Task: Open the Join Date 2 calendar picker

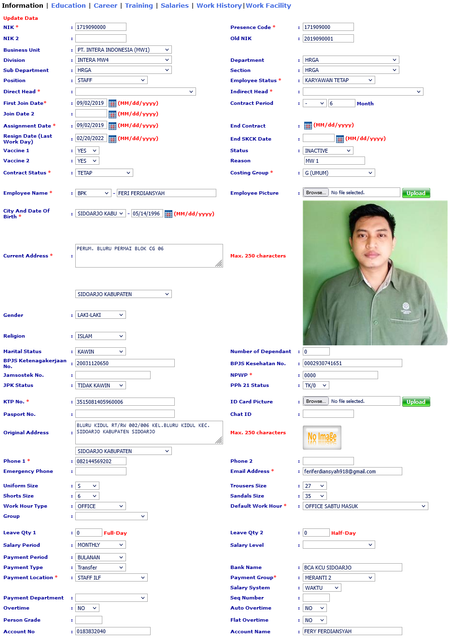Action: pos(112,114)
